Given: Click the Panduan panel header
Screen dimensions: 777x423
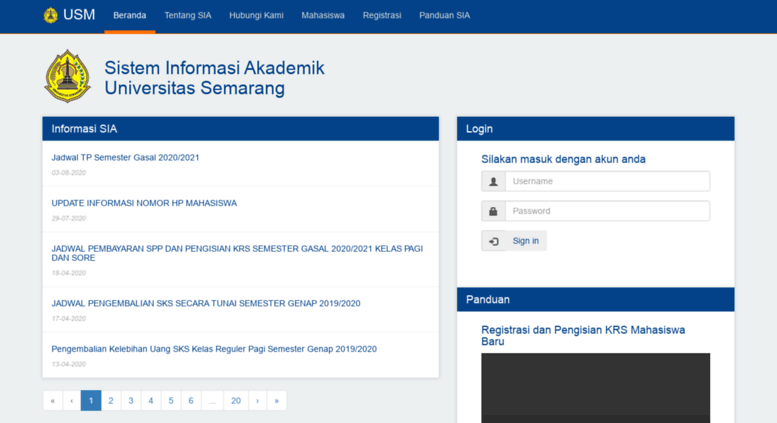Looking at the screenshot, I should tap(596, 300).
